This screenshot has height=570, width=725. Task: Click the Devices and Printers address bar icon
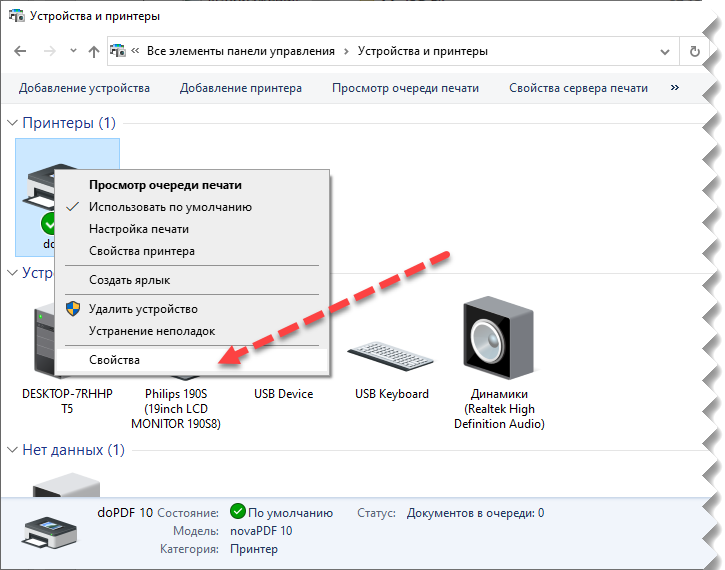click(118, 51)
